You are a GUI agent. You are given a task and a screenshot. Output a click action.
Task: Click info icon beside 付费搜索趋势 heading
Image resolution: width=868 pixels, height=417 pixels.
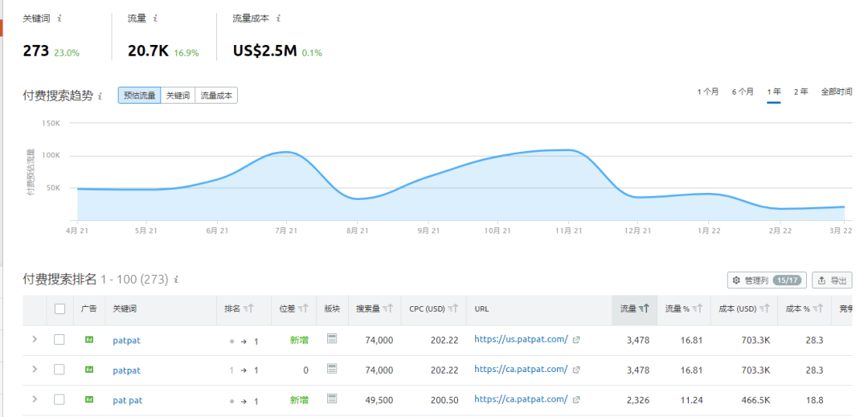point(100,96)
